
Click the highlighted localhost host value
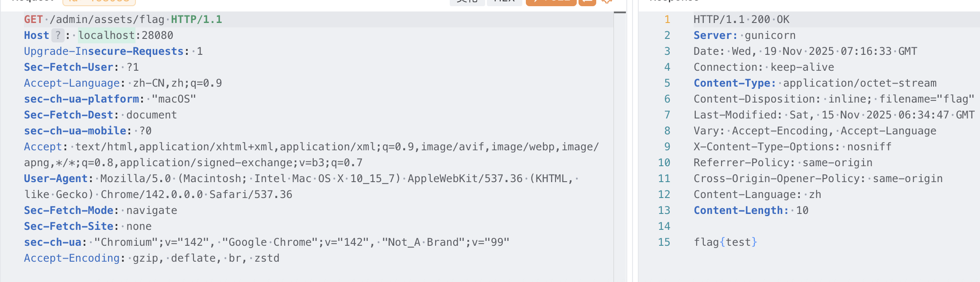pyautogui.click(x=106, y=35)
